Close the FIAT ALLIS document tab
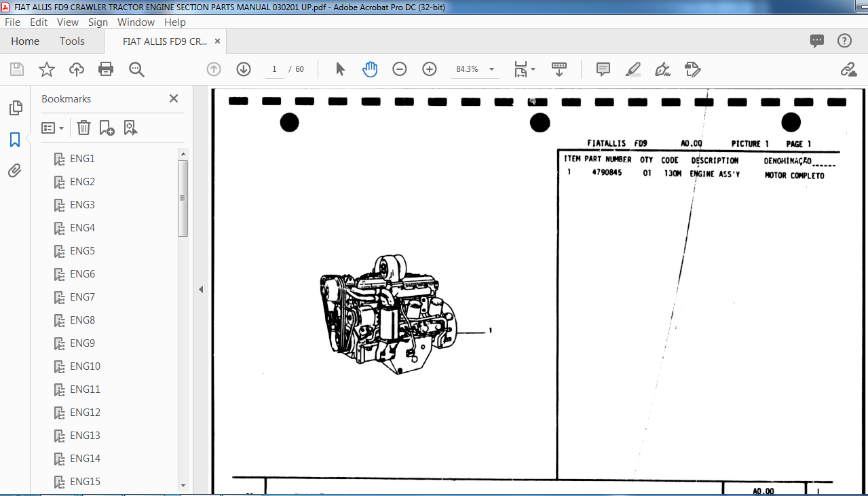 pos(217,41)
